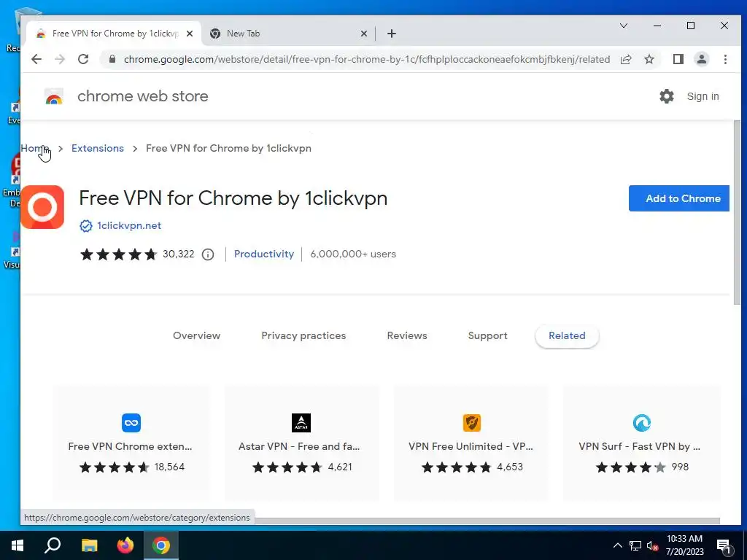This screenshot has width=747, height=560.
Task: Click the 1clickvpn extension icon
Action: click(42, 207)
